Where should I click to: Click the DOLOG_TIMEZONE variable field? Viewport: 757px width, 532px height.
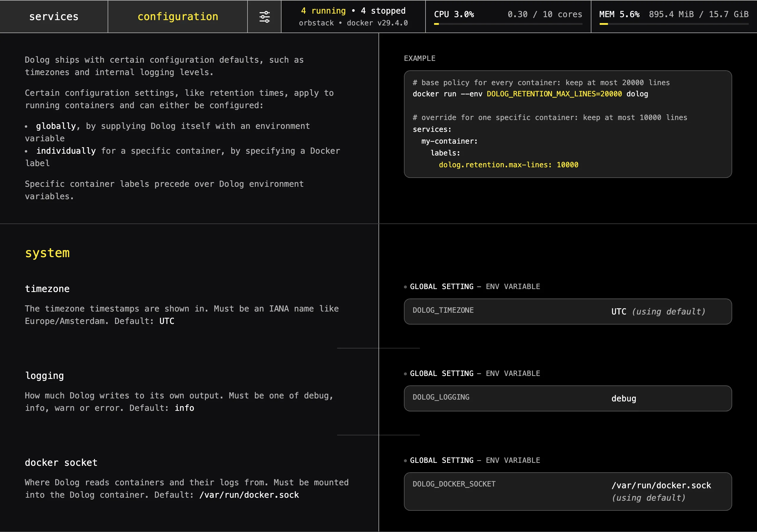[x=568, y=312]
